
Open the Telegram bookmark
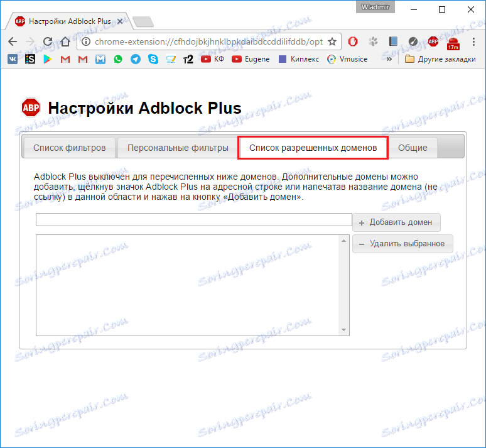(x=136, y=59)
